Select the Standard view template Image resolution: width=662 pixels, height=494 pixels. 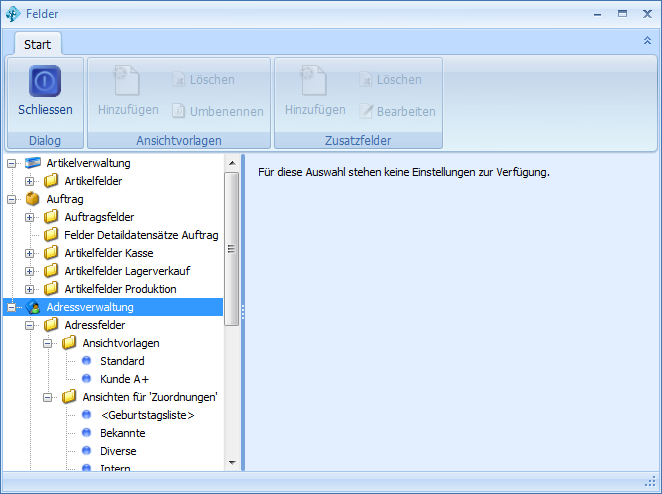point(122,361)
